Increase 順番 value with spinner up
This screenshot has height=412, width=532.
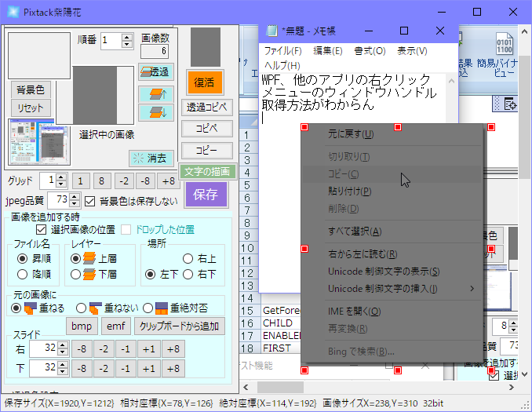[127, 38]
